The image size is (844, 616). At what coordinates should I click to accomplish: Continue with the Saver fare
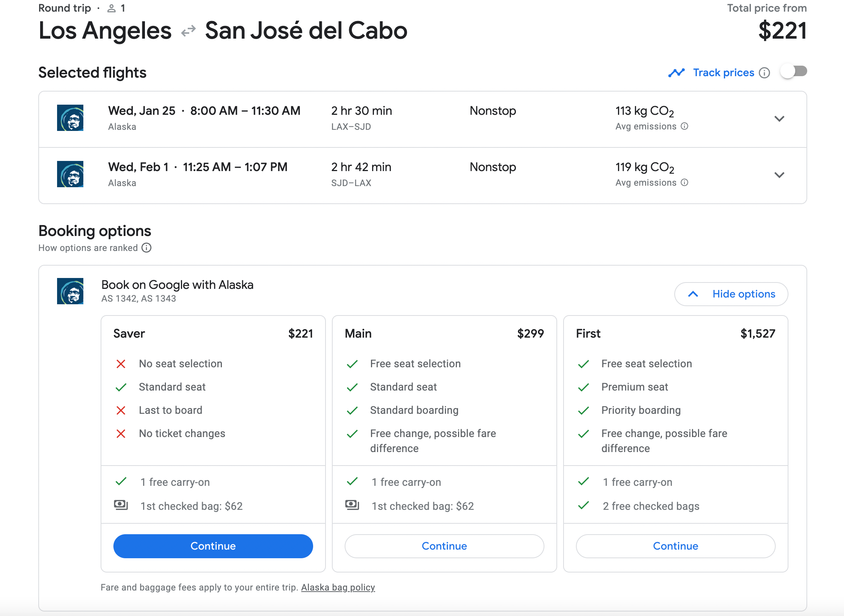[213, 546]
